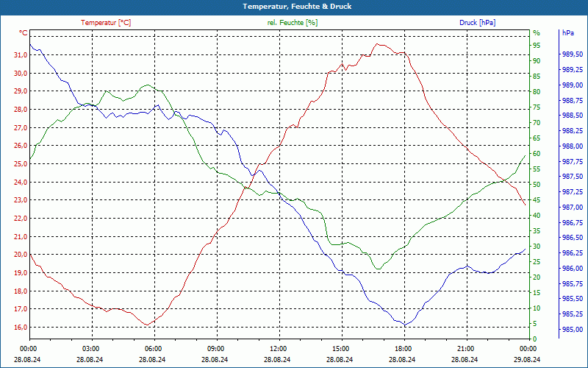Click the '987,00' pressure axis tick

click(573, 208)
